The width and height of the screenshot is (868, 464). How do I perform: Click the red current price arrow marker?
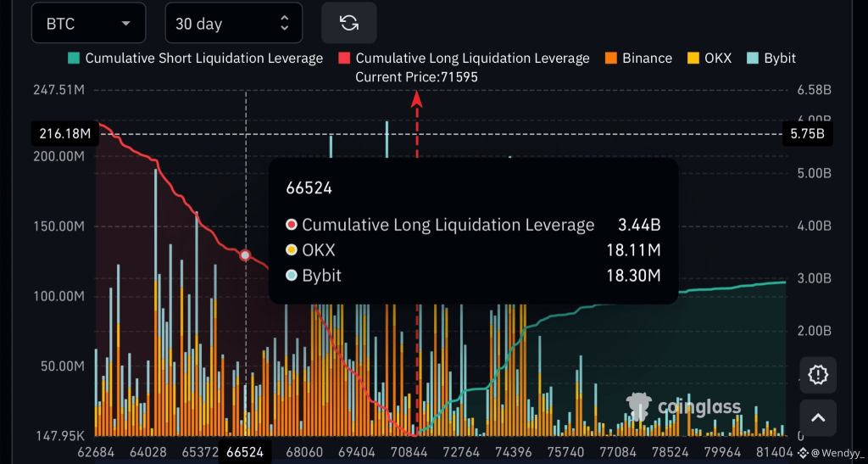tap(416, 98)
